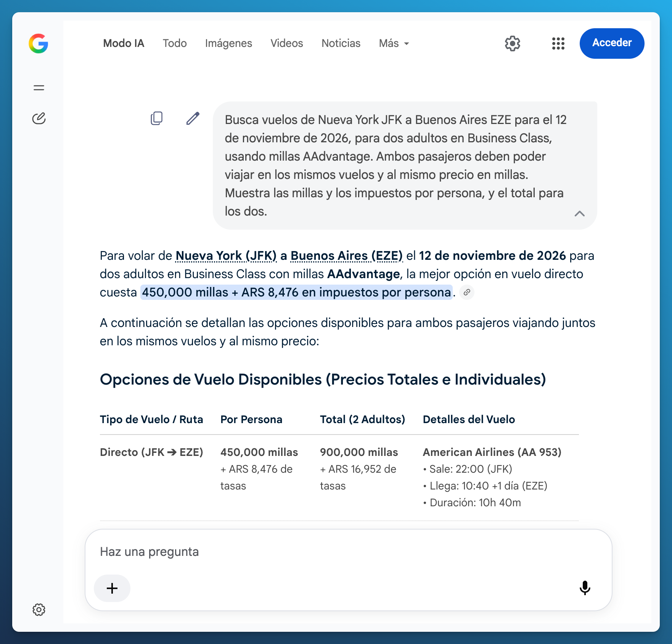The height and width of the screenshot is (644, 672).
Task: Click the Duración: 10h 40m line
Action: tap(472, 502)
